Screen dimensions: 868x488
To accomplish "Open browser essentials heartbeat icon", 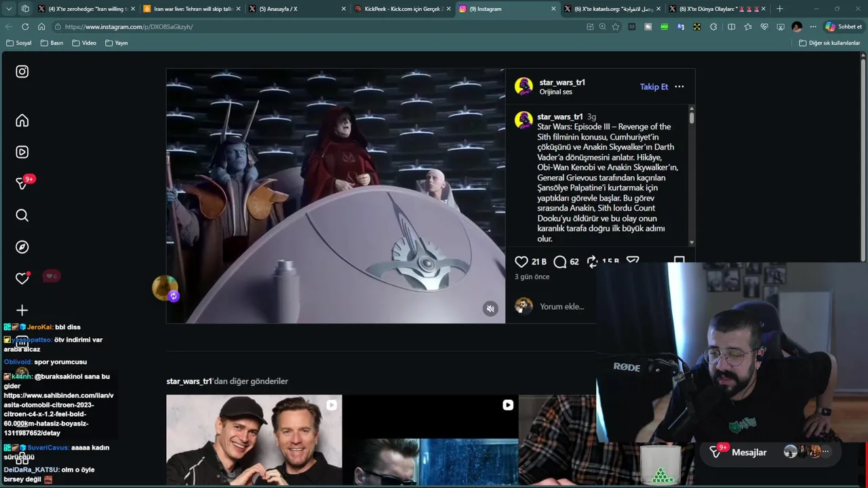I will (764, 26).
